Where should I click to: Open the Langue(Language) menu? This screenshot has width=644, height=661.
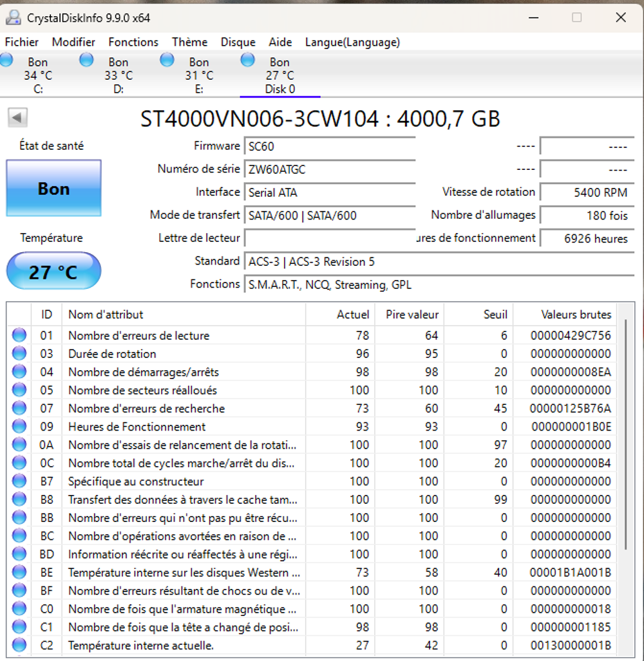[352, 42]
